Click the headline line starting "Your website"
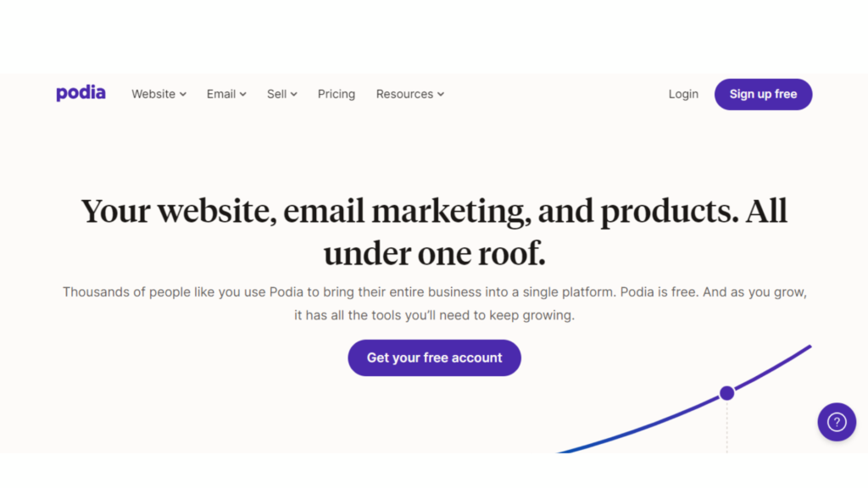This screenshot has height=488, width=868. 434,211
